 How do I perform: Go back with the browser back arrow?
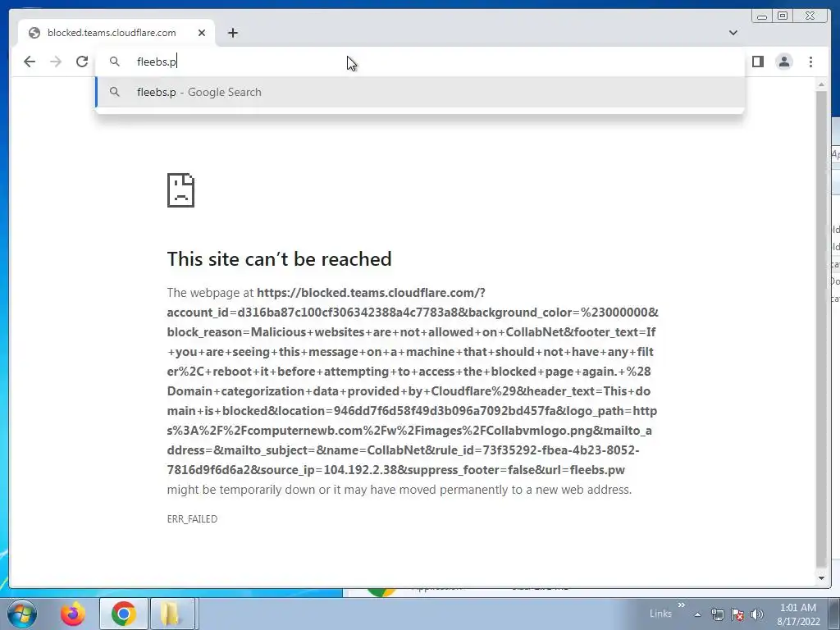(x=30, y=62)
